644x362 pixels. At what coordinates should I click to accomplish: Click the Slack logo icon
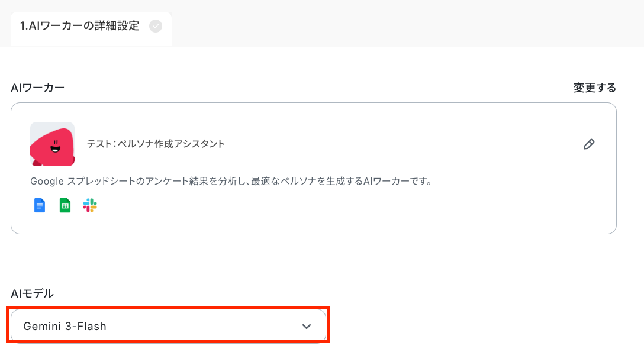90,205
